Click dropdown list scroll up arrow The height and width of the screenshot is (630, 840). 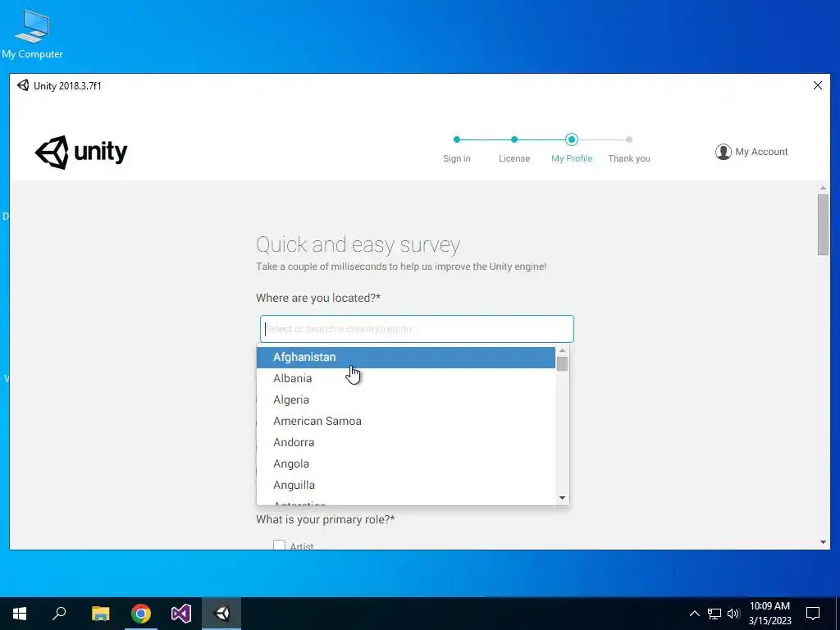562,350
